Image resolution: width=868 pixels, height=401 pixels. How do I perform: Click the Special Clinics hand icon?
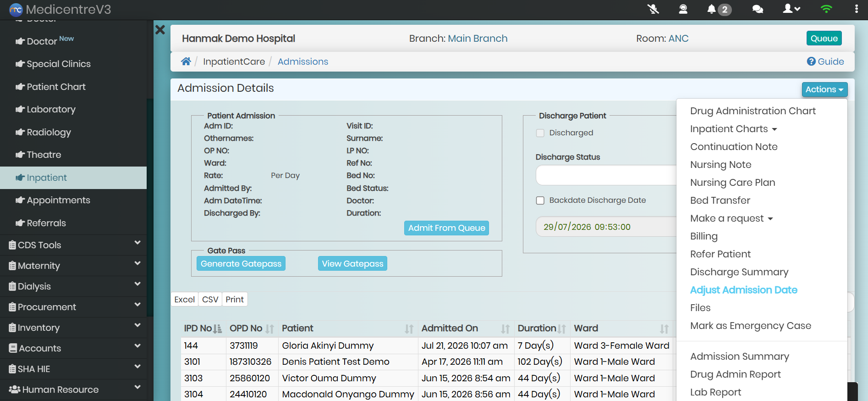pyautogui.click(x=20, y=64)
